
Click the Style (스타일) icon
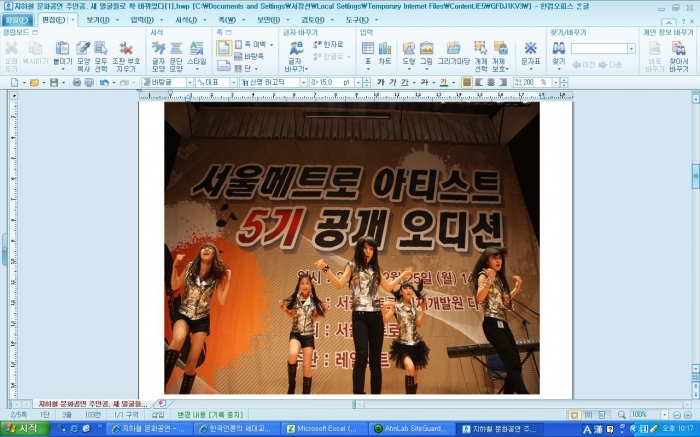[196, 48]
